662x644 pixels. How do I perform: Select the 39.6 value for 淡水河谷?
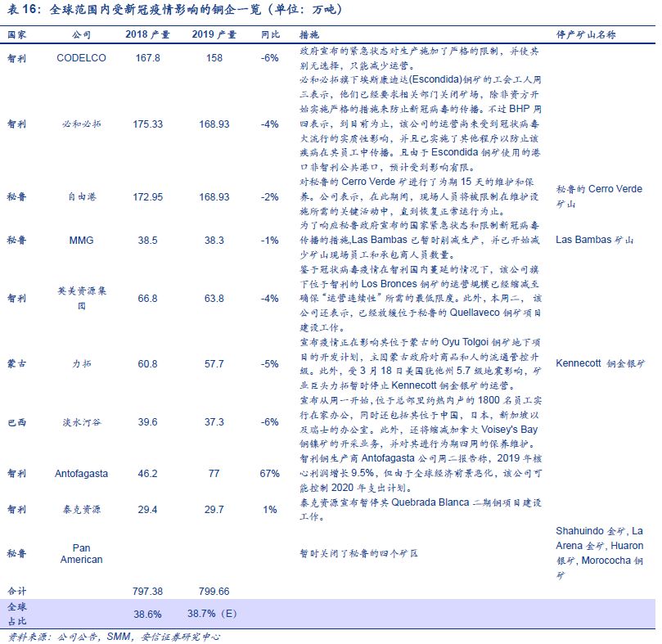[147, 422]
